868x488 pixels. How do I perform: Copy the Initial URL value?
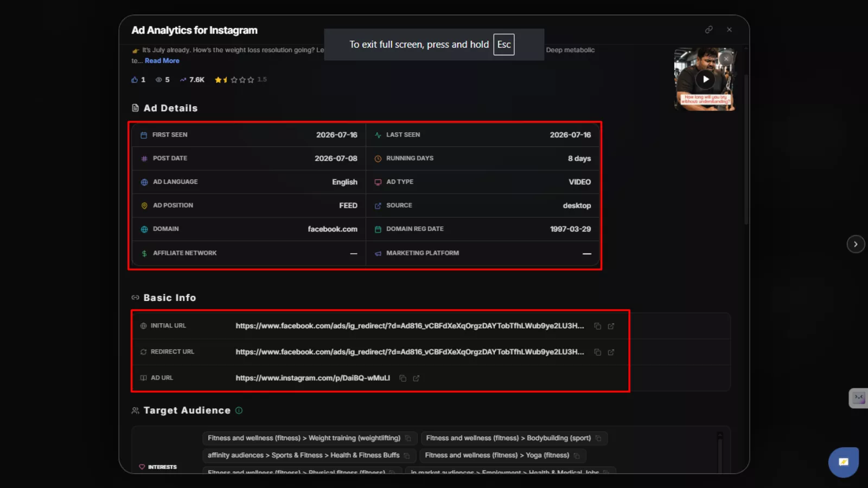click(x=597, y=326)
